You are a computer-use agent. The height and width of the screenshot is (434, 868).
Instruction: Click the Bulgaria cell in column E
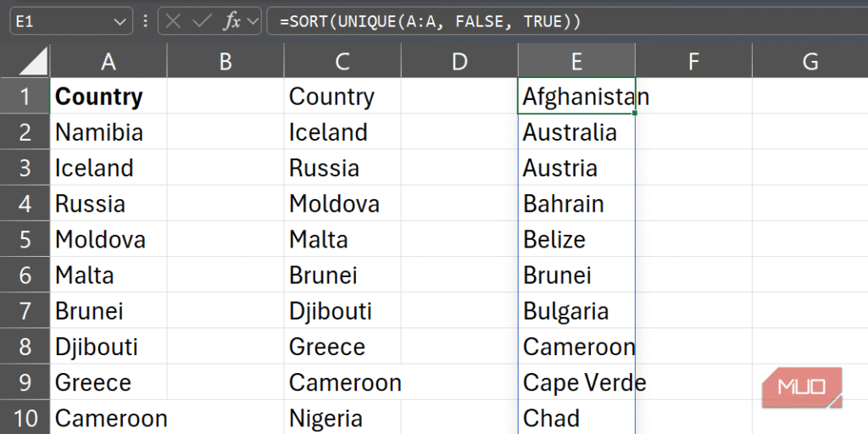click(x=576, y=310)
